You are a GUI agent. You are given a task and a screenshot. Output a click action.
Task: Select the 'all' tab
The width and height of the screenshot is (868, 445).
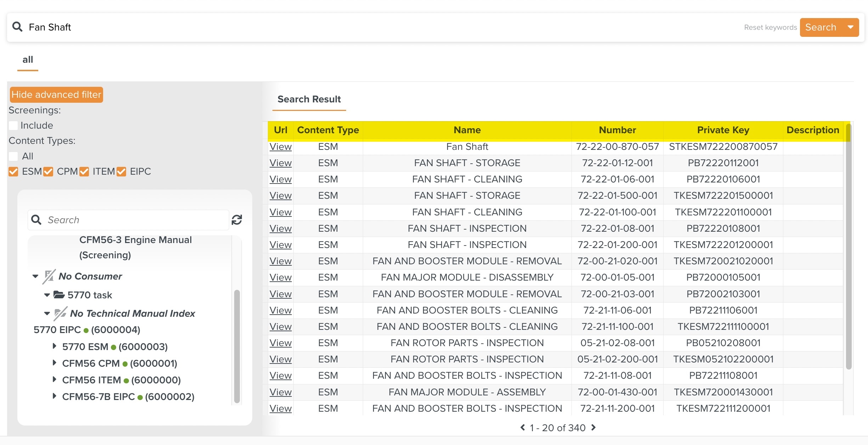[x=28, y=60]
